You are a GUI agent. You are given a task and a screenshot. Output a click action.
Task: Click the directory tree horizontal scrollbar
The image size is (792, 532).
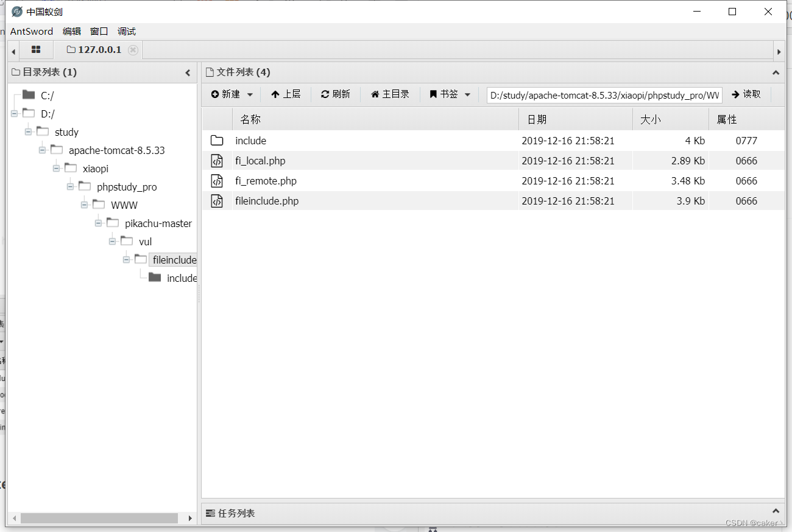click(x=99, y=518)
